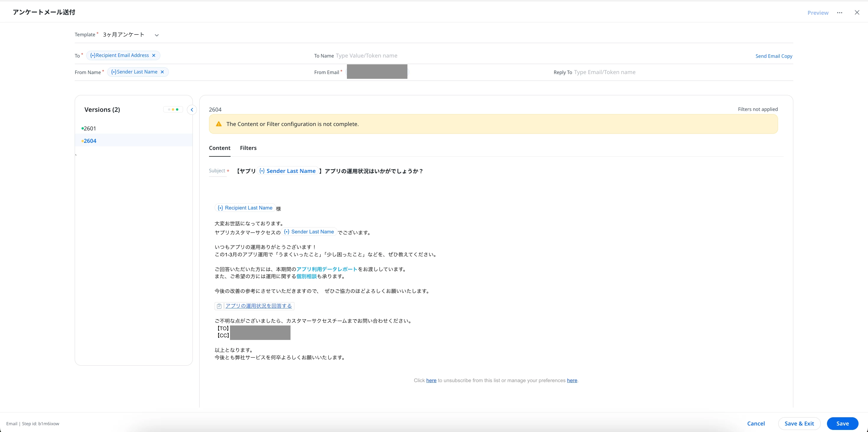Click Cancel at the bottom
The image size is (868, 432).
coord(756,423)
